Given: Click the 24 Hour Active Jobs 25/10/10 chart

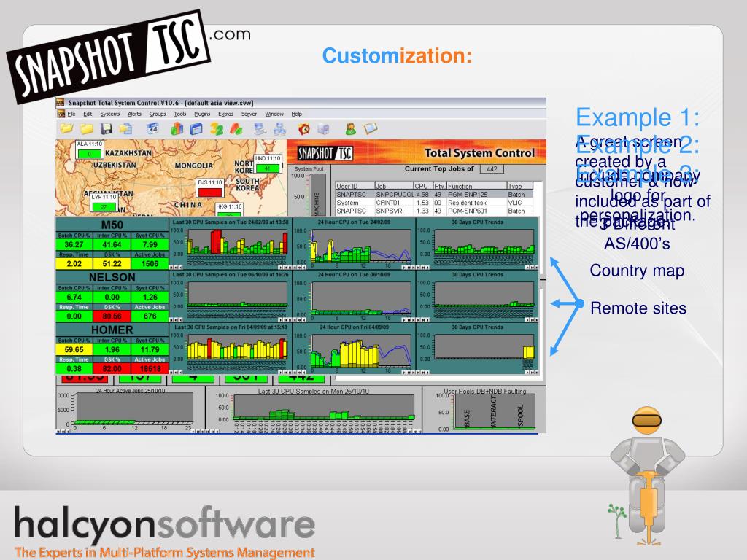Looking at the screenshot, I should tap(130, 410).
